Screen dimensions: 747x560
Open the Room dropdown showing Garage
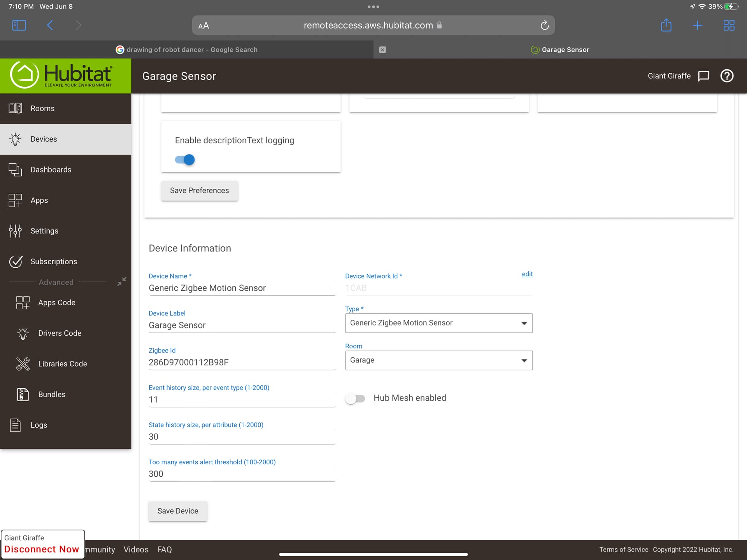click(x=439, y=360)
